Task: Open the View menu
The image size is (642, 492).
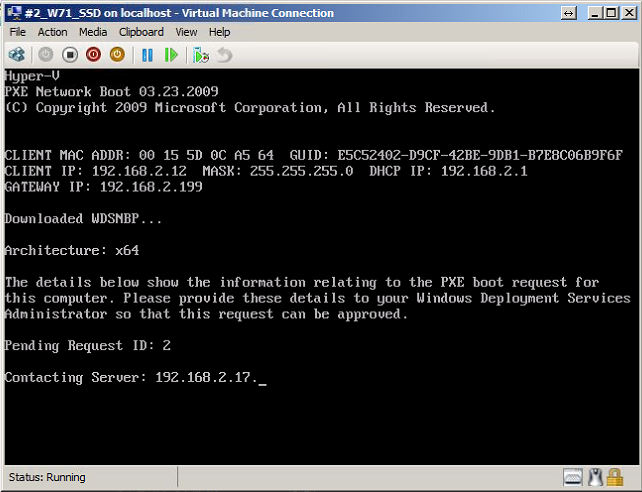Action: (x=186, y=32)
